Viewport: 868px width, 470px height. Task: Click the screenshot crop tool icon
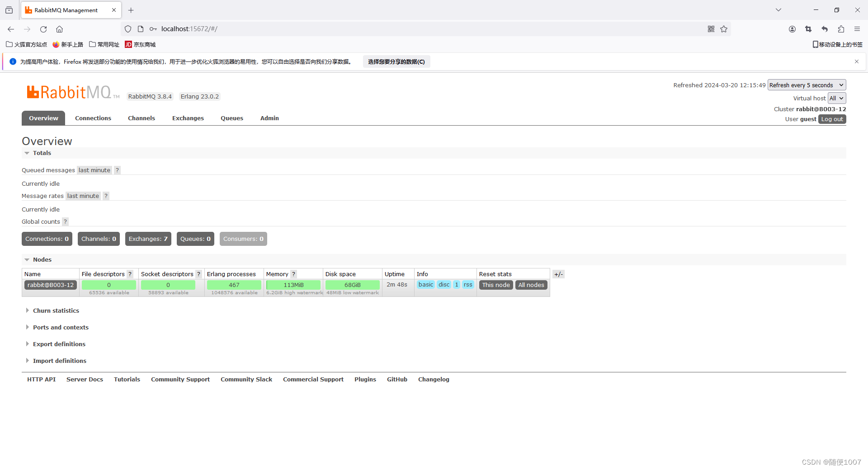click(808, 29)
